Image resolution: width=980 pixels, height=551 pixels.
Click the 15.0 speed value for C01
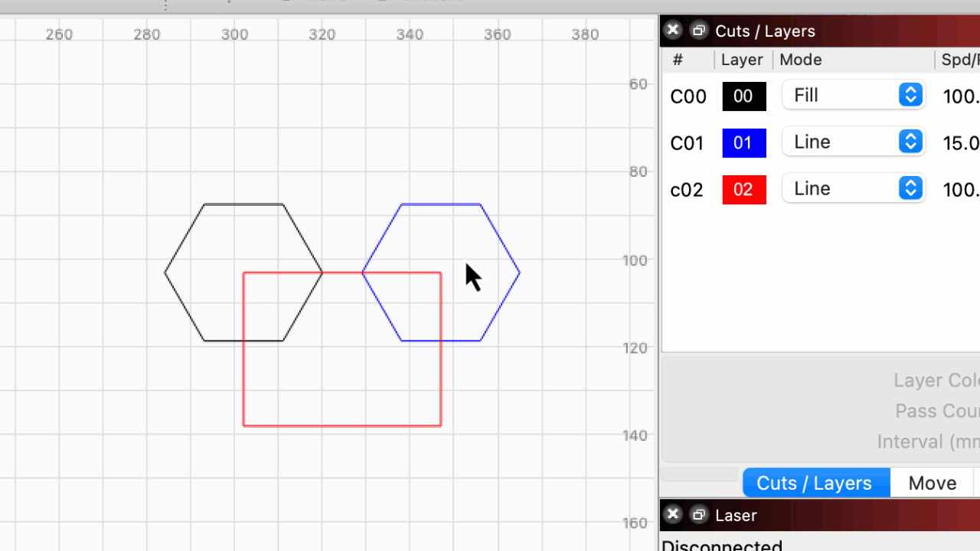(960, 144)
